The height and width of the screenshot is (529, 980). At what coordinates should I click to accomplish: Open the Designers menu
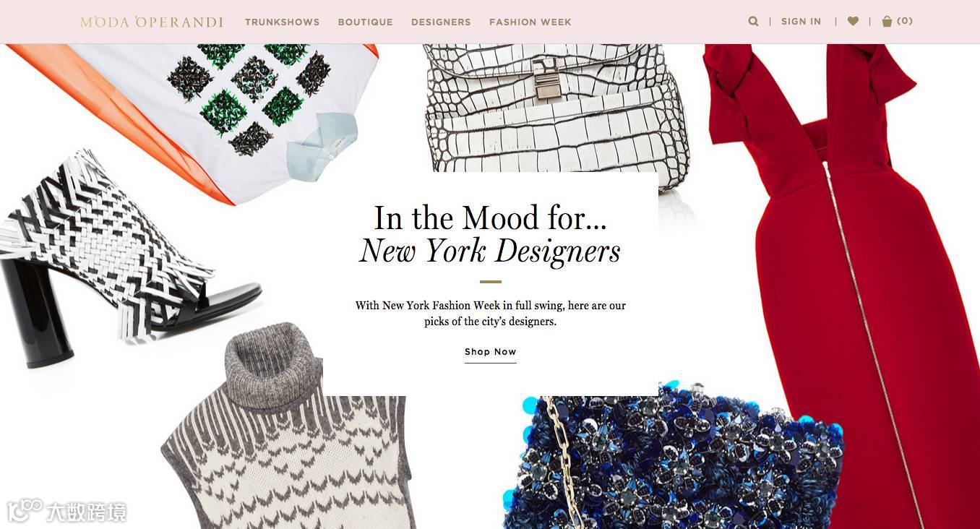click(441, 22)
